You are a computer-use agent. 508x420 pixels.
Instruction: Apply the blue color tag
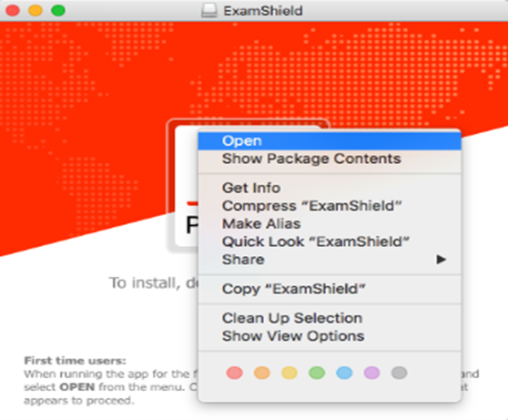(x=344, y=373)
